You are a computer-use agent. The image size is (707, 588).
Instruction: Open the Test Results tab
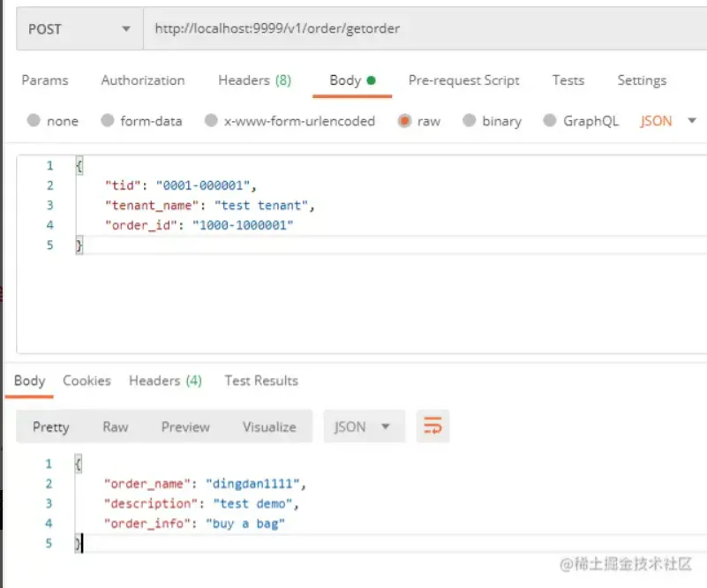tap(261, 381)
